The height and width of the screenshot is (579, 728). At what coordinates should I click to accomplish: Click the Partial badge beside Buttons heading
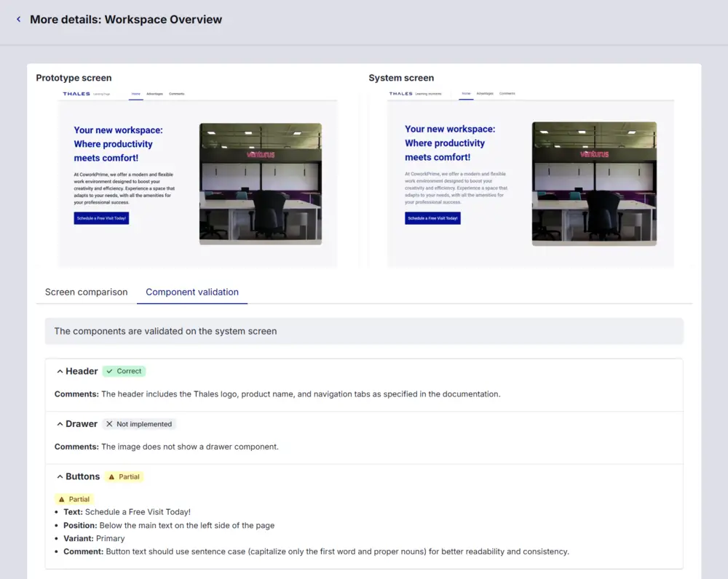coord(124,477)
